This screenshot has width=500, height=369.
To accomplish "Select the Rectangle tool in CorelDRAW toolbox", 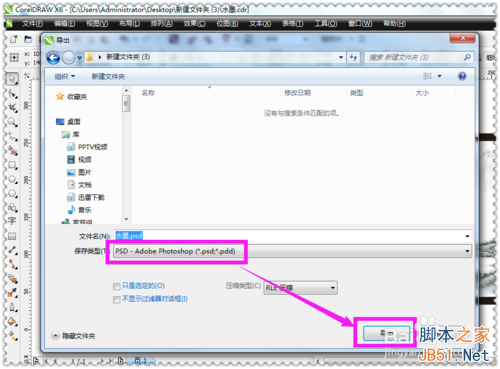I will click(13, 165).
